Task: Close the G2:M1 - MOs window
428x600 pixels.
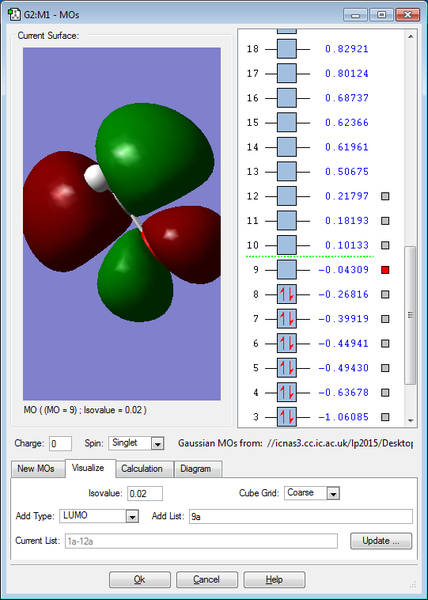Action: coord(408,15)
